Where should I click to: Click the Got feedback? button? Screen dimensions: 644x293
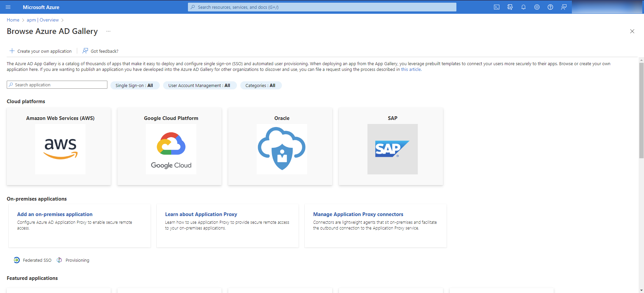pyautogui.click(x=101, y=51)
